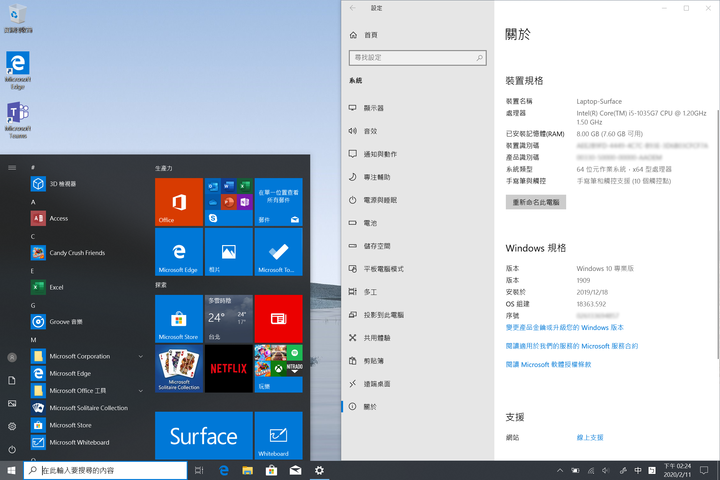The width and height of the screenshot is (720, 480).
Task: Select the About page in Settings
Action: pyautogui.click(x=418, y=407)
